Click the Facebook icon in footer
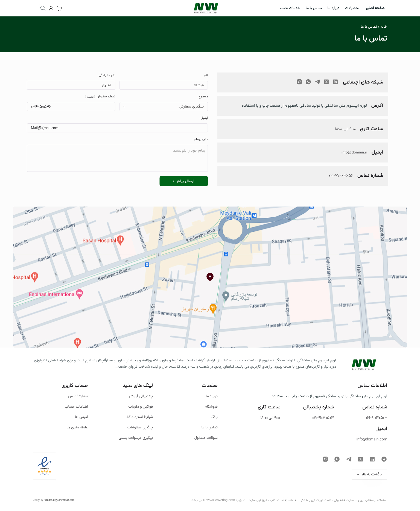Image resolution: width=420 pixels, height=511 pixels. point(384,459)
